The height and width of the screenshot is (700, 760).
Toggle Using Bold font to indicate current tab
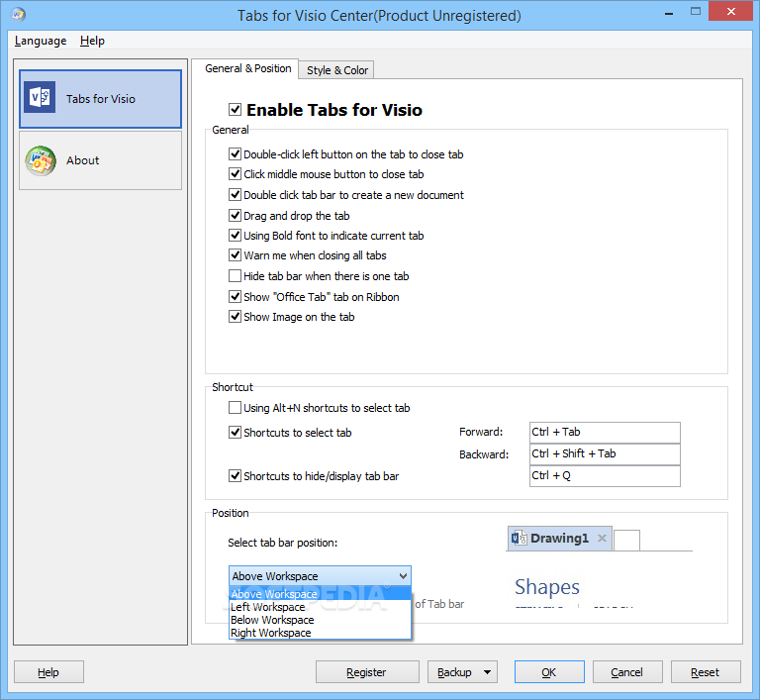236,236
